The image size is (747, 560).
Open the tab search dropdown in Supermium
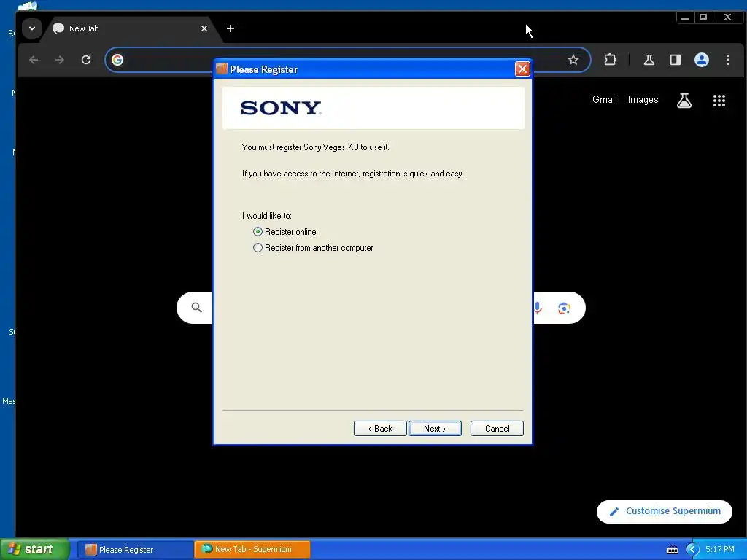[x=32, y=28]
